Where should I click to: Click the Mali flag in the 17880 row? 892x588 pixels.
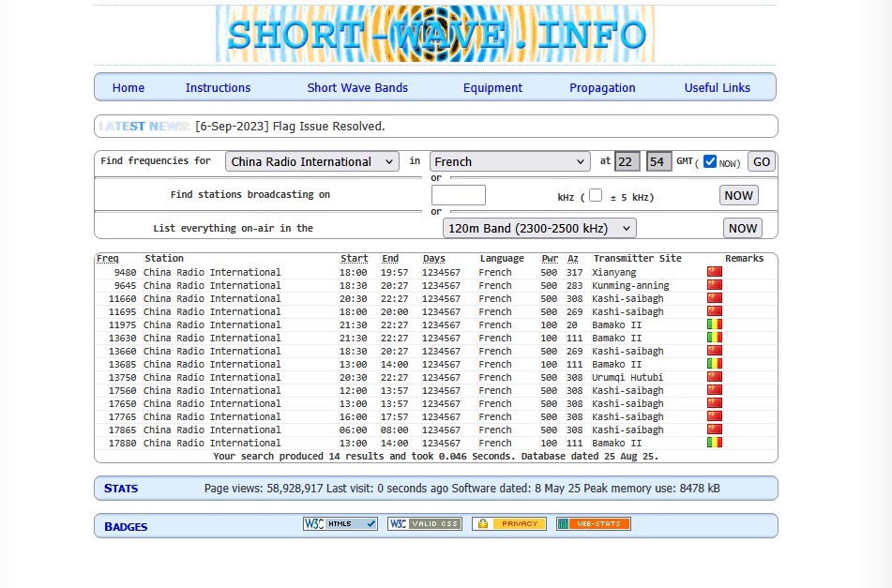pyautogui.click(x=715, y=442)
